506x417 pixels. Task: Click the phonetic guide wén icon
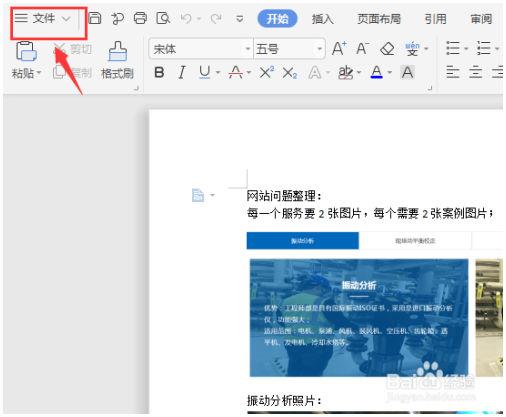tap(412, 49)
